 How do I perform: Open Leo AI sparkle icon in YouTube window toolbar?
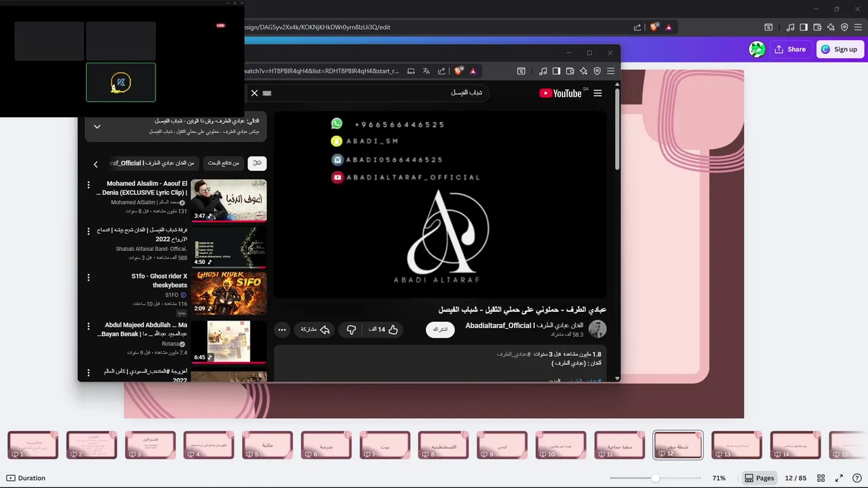click(x=583, y=70)
